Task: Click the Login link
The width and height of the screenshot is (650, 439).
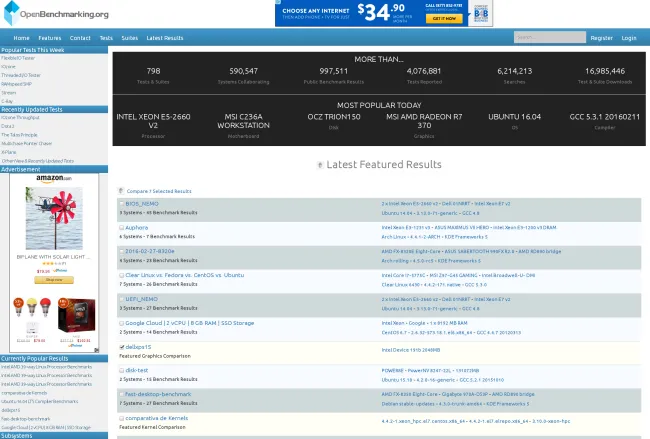Action: pyautogui.click(x=629, y=38)
